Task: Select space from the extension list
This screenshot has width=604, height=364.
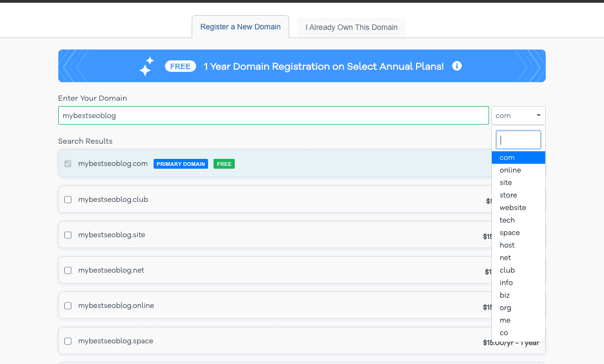Action: coord(518,232)
